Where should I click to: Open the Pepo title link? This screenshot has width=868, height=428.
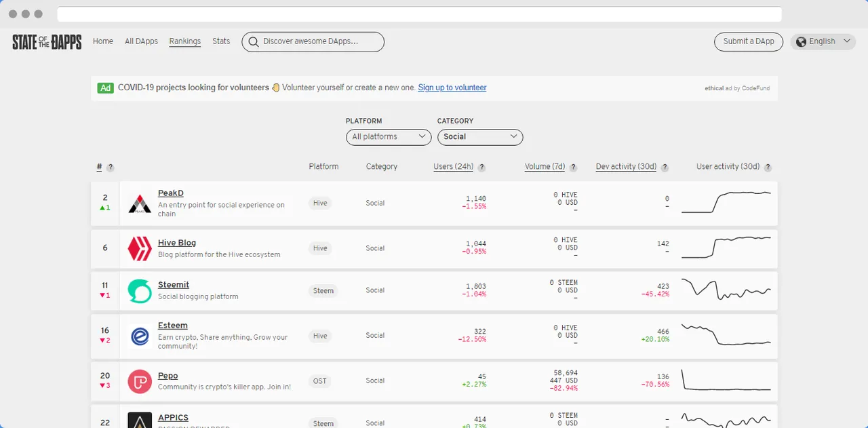point(168,376)
